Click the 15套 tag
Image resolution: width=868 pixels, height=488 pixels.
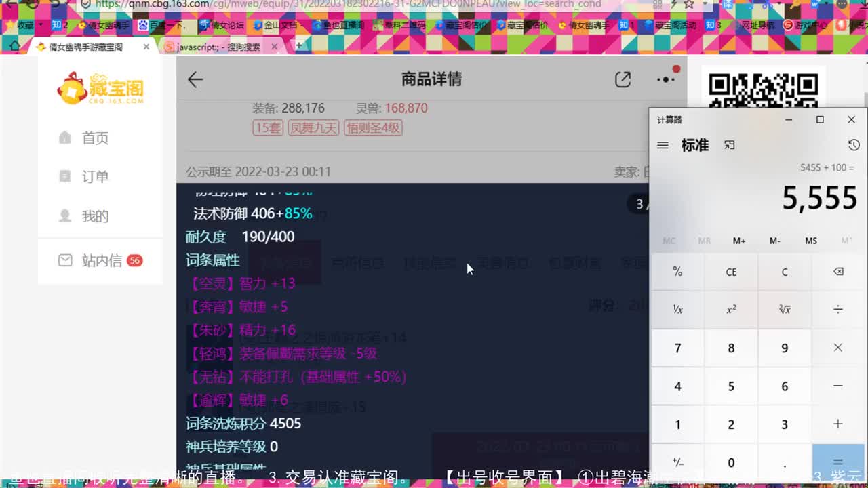click(x=268, y=127)
